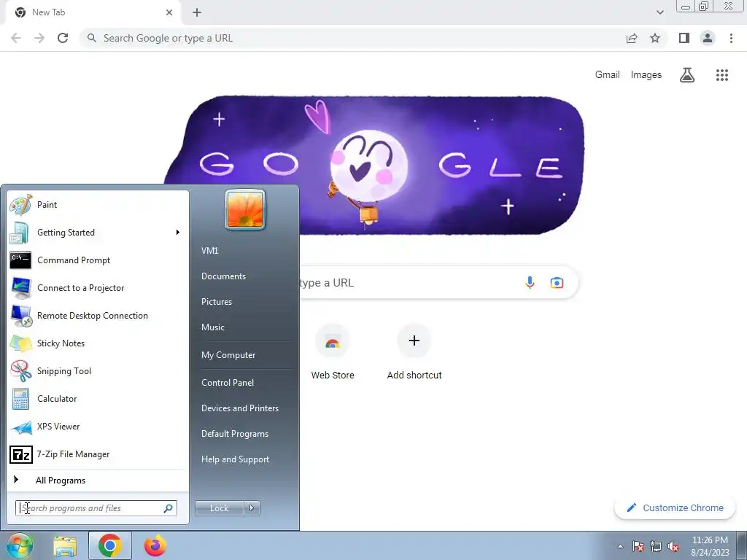Search by image camera icon
Viewport: 747px width, 560px height.
[557, 282]
